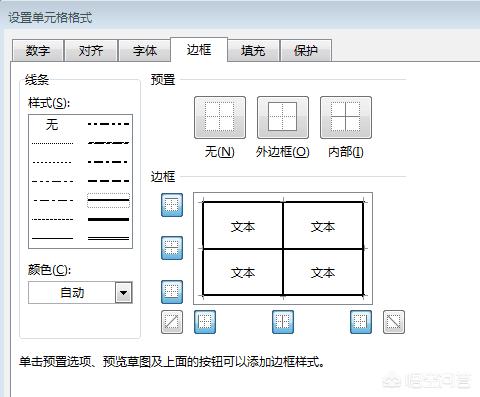Switch to the 保护 tab
Viewport: 480px width, 397px height.
tap(306, 51)
